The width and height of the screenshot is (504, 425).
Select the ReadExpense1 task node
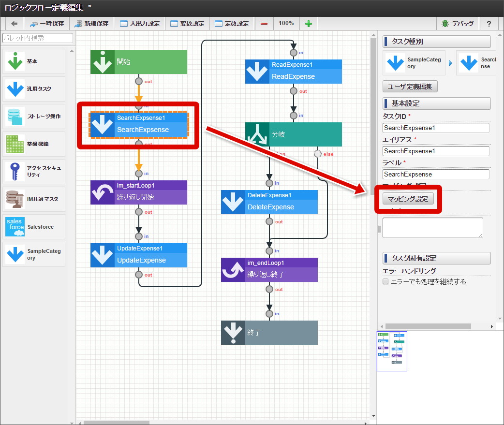(x=294, y=72)
